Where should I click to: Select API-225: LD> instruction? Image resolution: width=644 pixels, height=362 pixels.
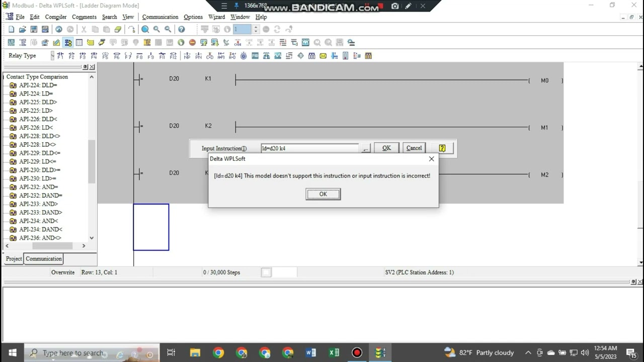coord(36,111)
